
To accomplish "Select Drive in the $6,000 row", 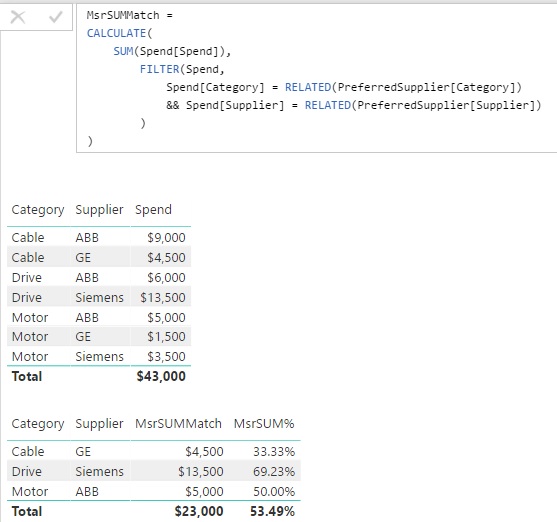I will click(27, 278).
